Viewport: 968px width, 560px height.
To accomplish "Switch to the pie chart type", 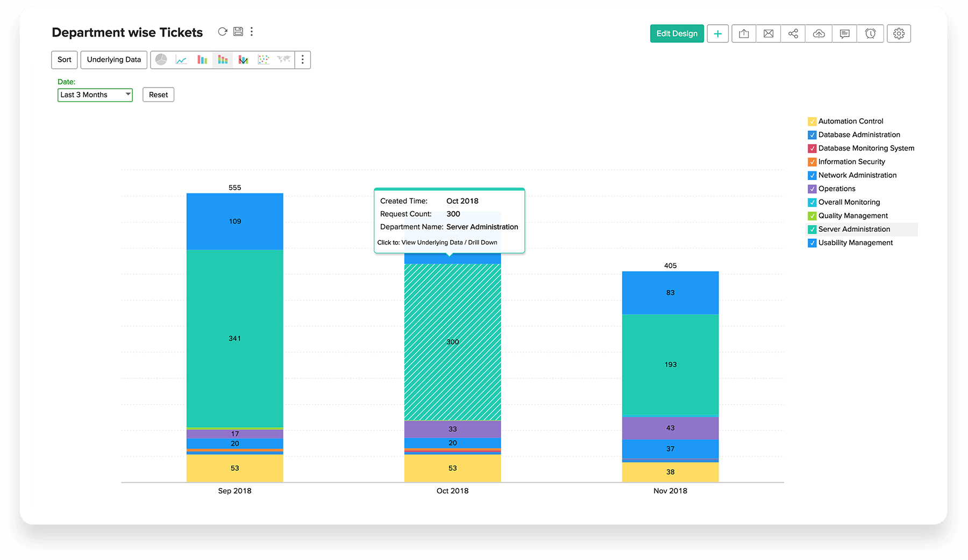I will coord(161,60).
